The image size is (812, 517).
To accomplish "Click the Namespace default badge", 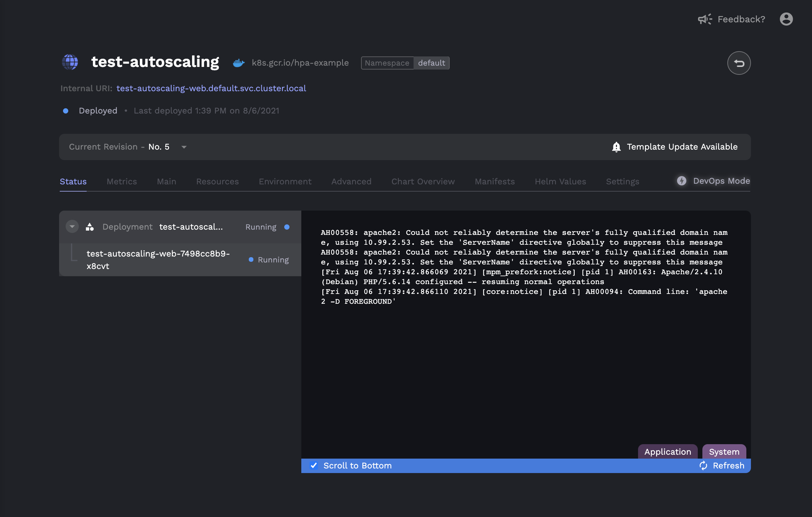I will tap(405, 63).
